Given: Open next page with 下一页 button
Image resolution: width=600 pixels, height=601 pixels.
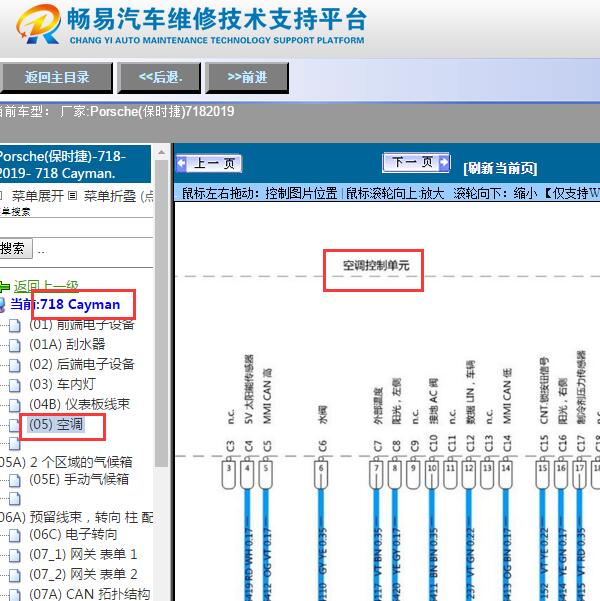Looking at the screenshot, I should (x=416, y=163).
